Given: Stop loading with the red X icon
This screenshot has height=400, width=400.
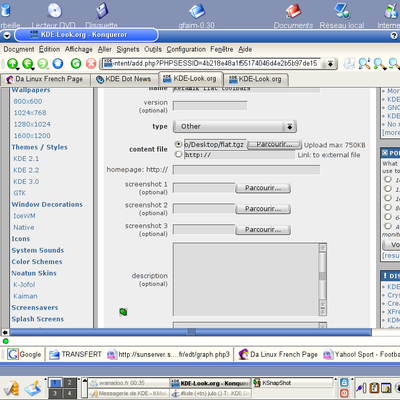Looking at the screenshot, I should (91, 63).
